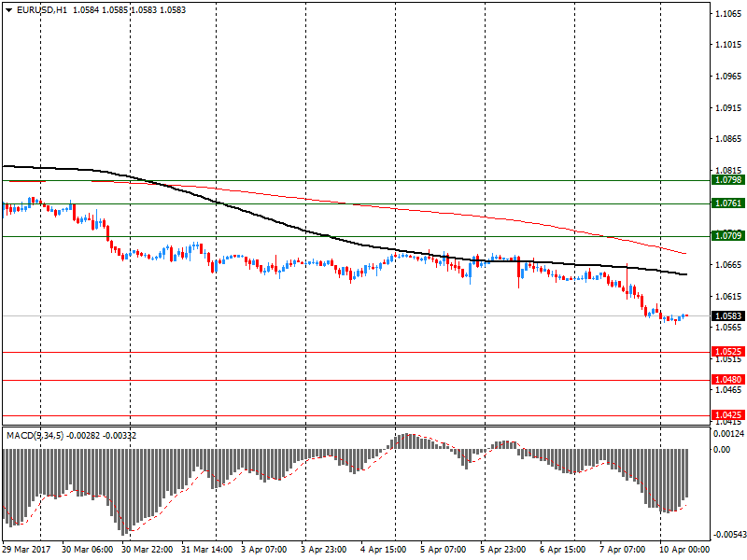
Task: Click the 29 Mar 2017 date label
Action: click(x=28, y=550)
